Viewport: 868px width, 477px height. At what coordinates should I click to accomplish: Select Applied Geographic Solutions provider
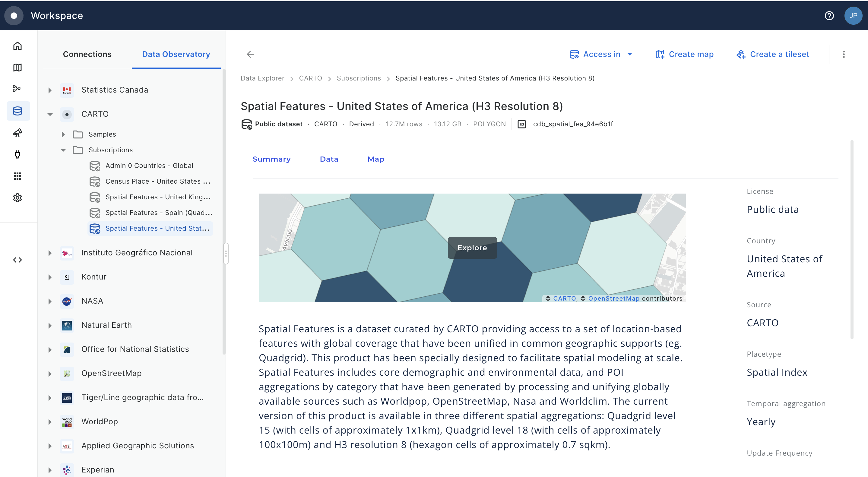(138, 446)
